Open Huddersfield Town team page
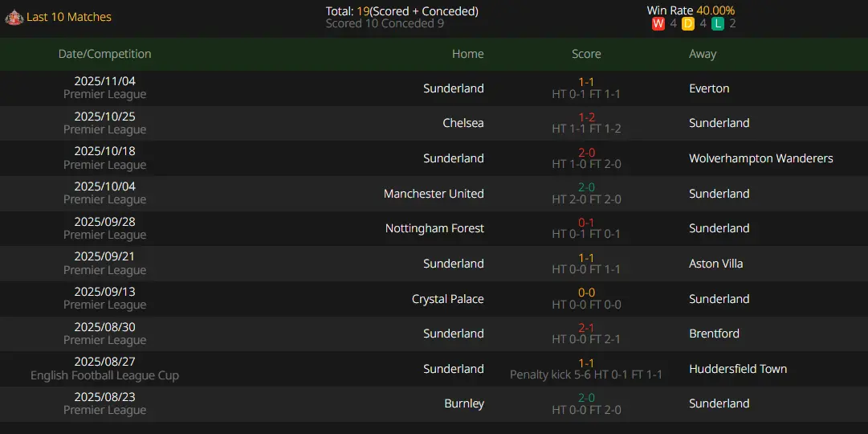The width and height of the screenshot is (868, 434). (x=738, y=369)
